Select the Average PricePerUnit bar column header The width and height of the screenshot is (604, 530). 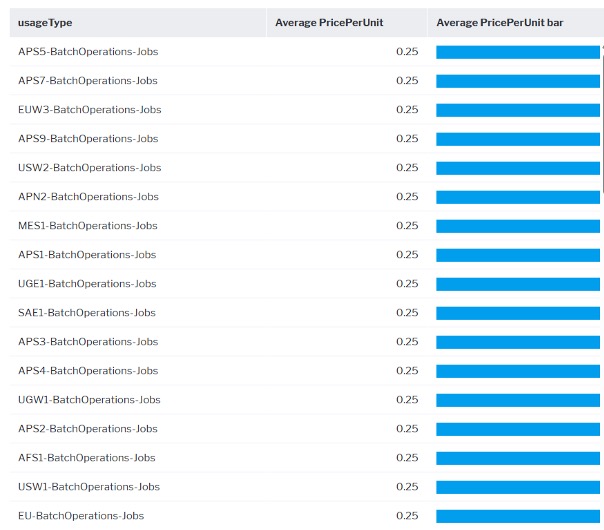[x=499, y=22]
